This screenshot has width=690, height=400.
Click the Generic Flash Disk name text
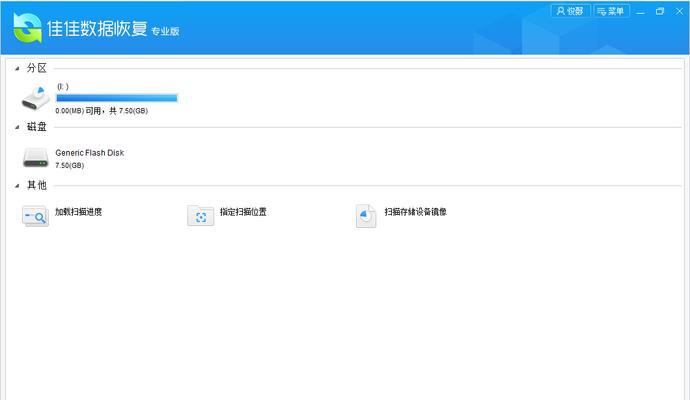coord(89,153)
